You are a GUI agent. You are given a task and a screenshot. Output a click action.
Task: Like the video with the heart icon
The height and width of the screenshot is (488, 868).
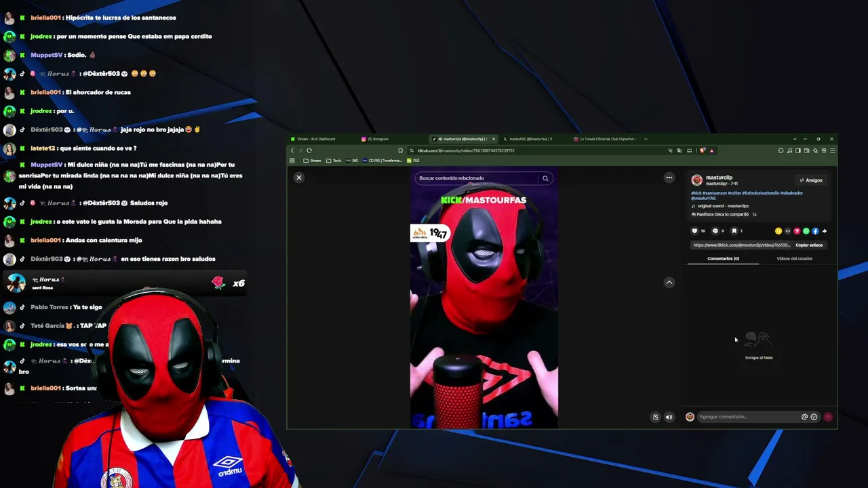[x=694, y=231]
